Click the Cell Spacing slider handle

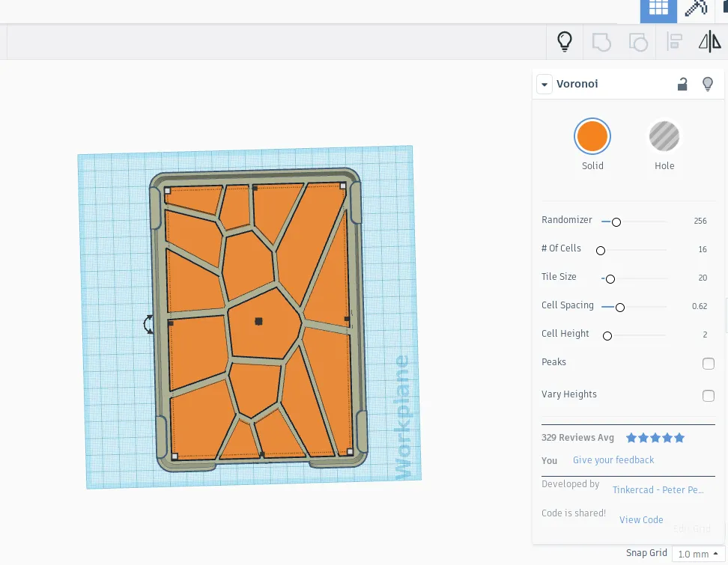tap(620, 307)
